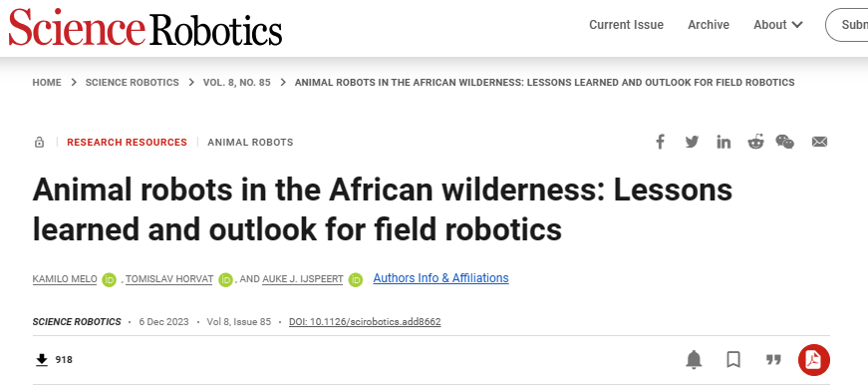Open the Current Issue menu item
This screenshot has height=385, width=868.
click(x=626, y=25)
